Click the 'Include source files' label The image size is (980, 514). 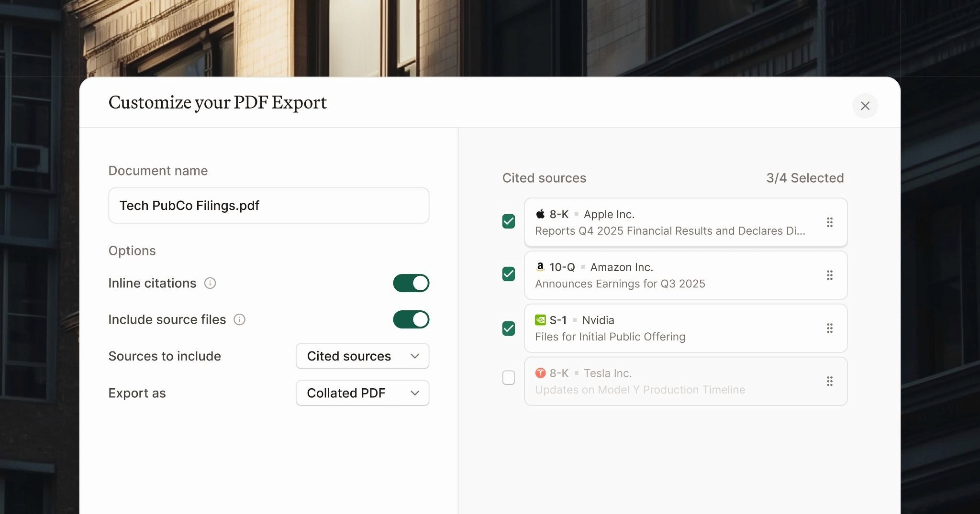coord(167,319)
